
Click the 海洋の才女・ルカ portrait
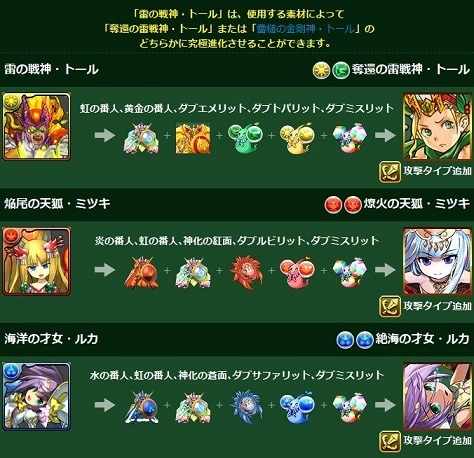(37, 396)
